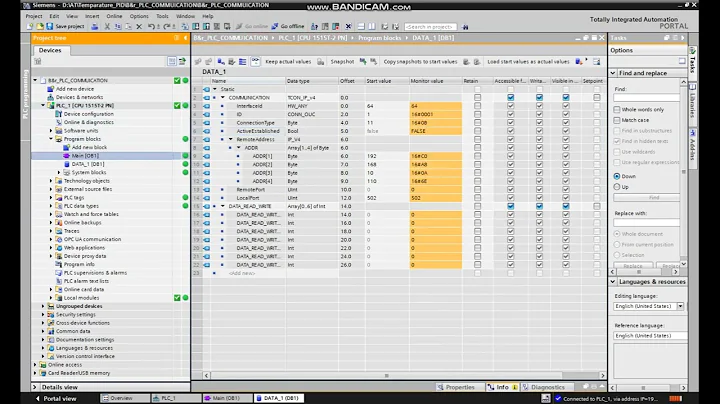Select Main [OB1] in project tree
Image resolution: width=720 pixels, height=404 pixels.
pyautogui.click(x=85, y=156)
